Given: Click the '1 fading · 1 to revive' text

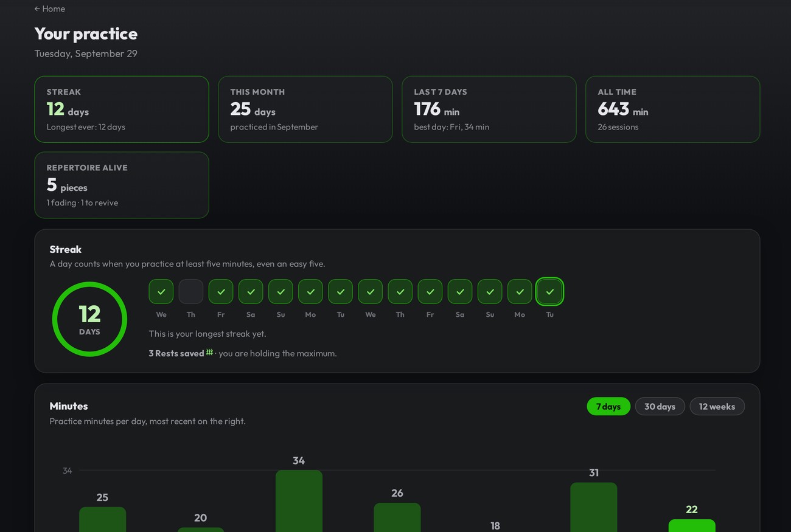Looking at the screenshot, I should (x=82, y=202).
